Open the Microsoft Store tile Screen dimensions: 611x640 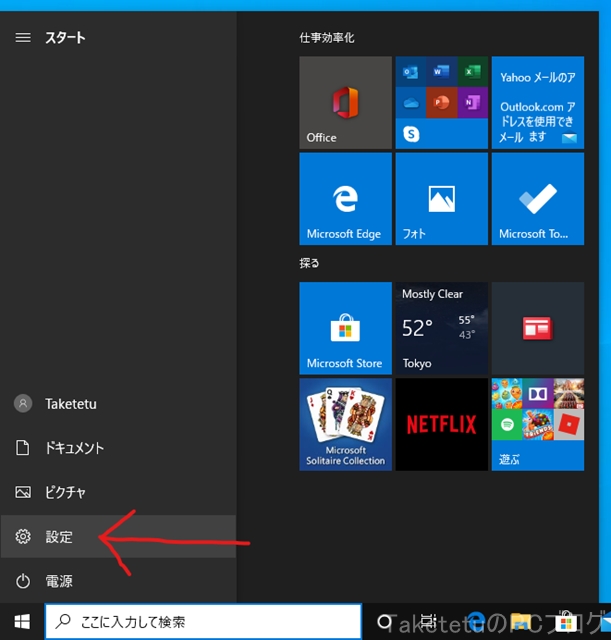pyautogui.click(x=345, y=328)
